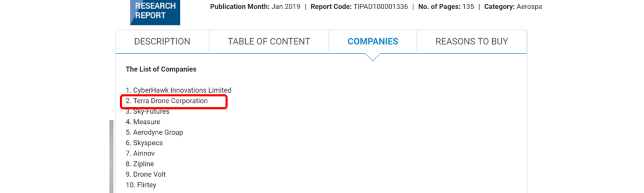Switch to the Table of Content tab
The image size is (644, 193).
(x=269, y=42)
